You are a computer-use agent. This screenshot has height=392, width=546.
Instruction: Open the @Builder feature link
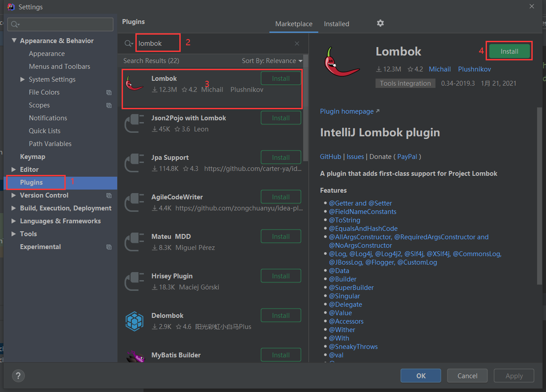click(343, 279)
